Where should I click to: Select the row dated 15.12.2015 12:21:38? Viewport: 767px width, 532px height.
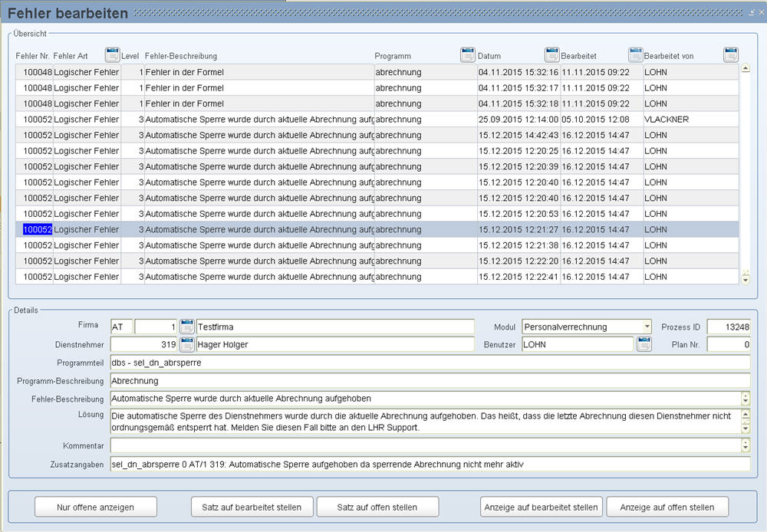click(377, 245)
